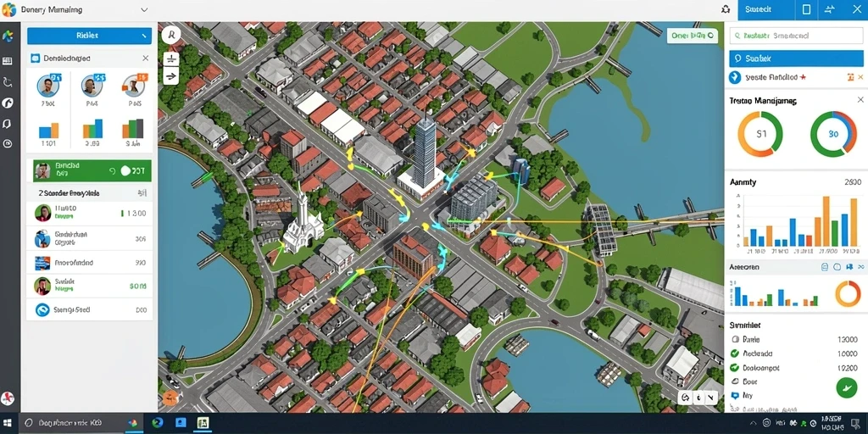Screen dimensions: 868x434
Task: Check the unchecked first item in summary list
Action: point(735,339)
